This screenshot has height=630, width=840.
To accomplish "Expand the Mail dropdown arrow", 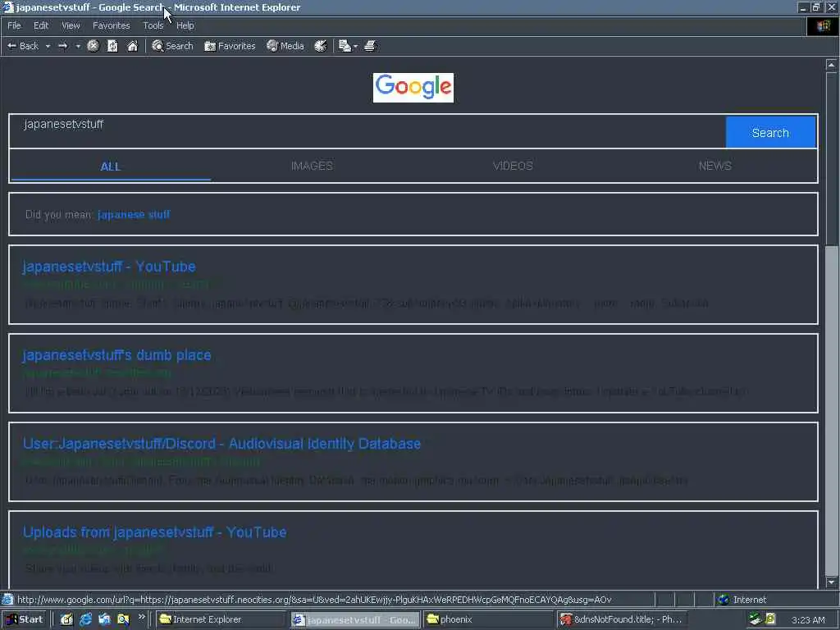I will [355, 46].
